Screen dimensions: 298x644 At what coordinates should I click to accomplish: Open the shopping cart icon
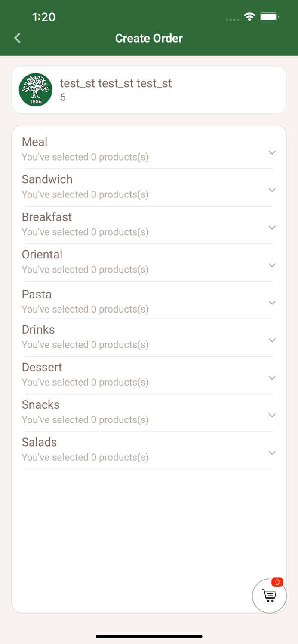269,596
